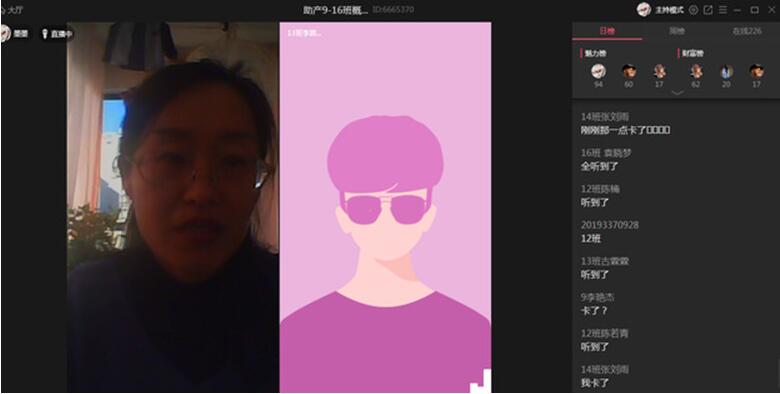Open the hamburger menu icon

723,10
